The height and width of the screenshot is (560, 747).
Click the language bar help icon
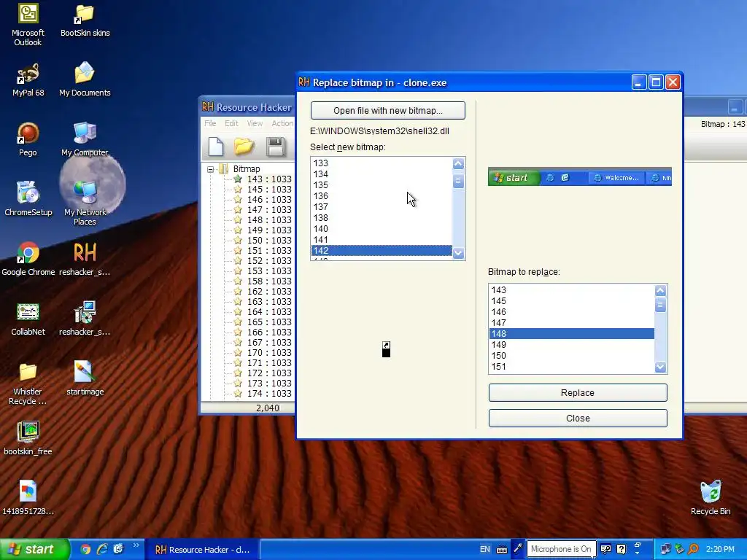click(622, 549)
